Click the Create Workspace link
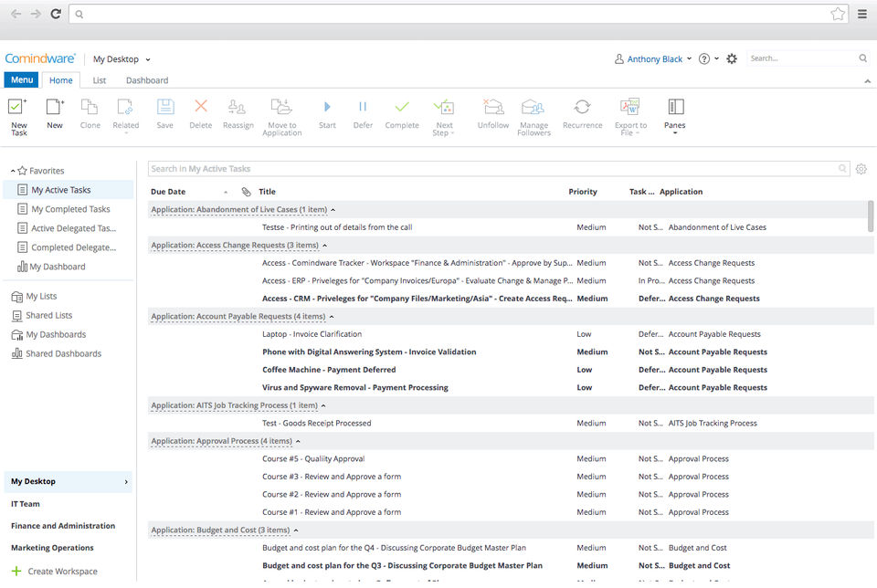Viewport: 877px width, 588px height. click(62, 572)
